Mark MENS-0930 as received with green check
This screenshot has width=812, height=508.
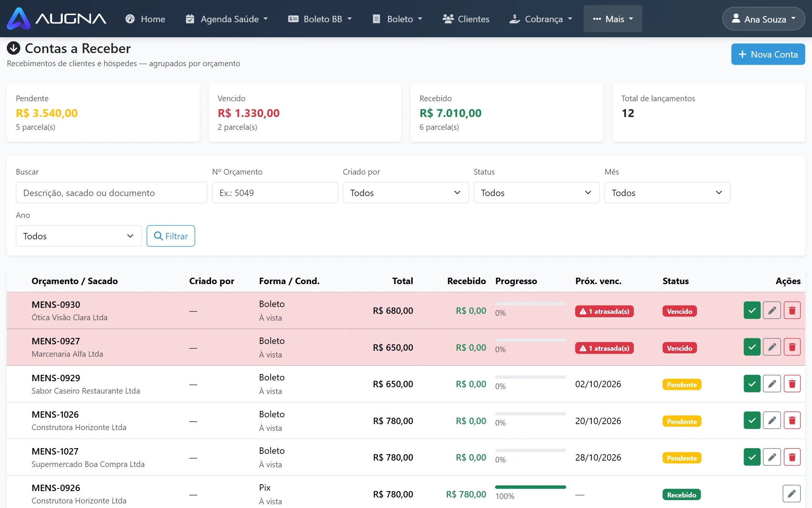(x=752, y=310)
